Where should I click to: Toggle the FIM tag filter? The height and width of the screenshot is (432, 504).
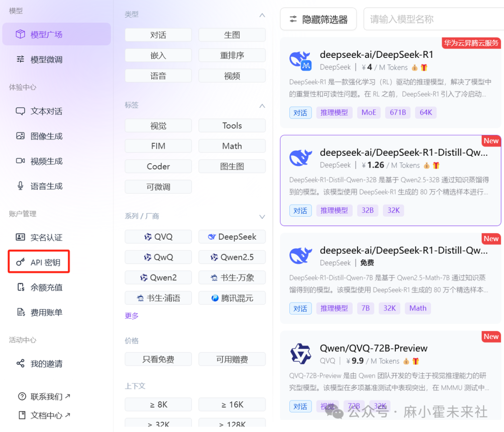[x=158, y=146]
